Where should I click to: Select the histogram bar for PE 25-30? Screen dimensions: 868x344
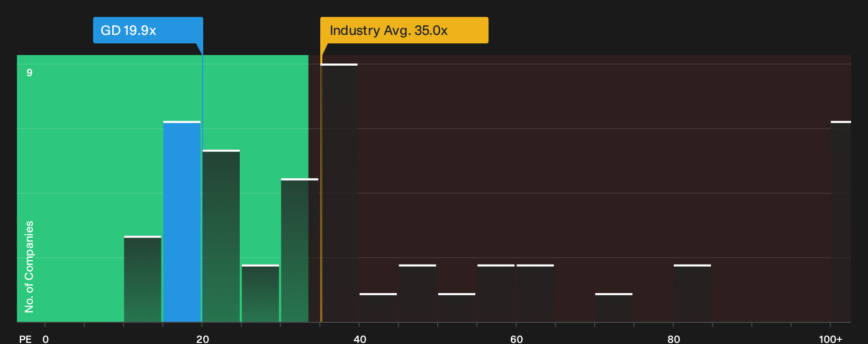(260, 293)
